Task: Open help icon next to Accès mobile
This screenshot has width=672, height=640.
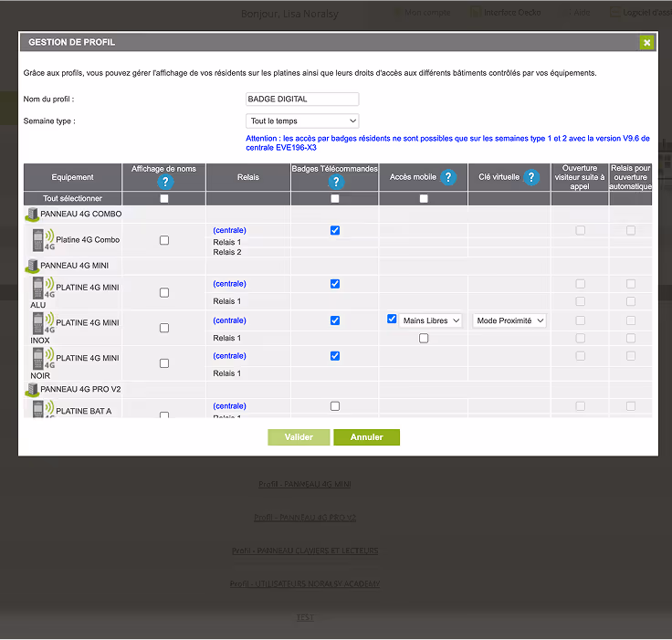Action: coord(448,177)
